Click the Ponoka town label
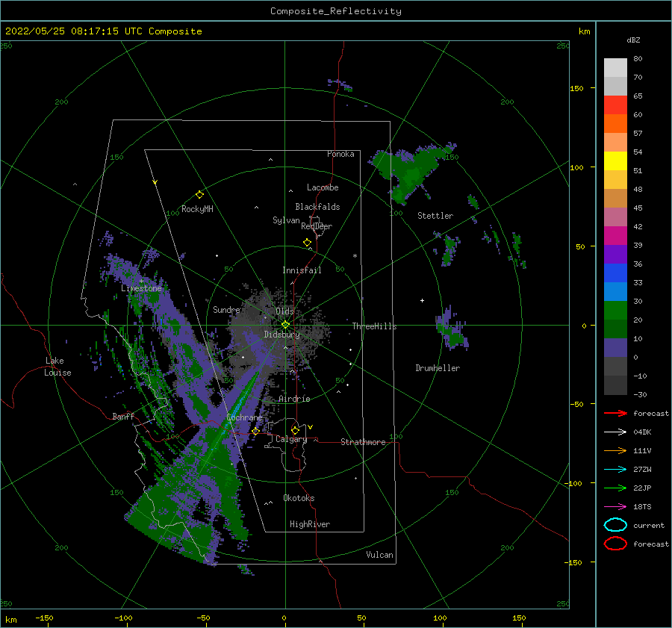672x628 pixels. coord(340,154)
